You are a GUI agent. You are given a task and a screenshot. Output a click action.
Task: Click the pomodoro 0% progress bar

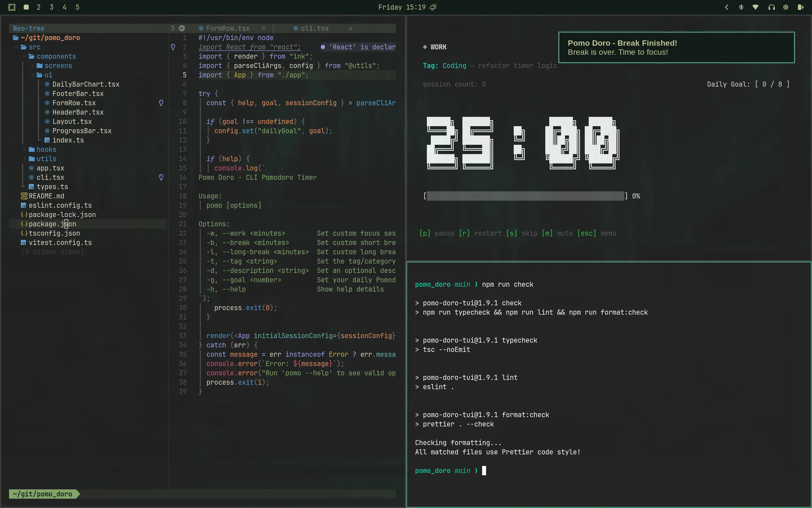point(526,196)
